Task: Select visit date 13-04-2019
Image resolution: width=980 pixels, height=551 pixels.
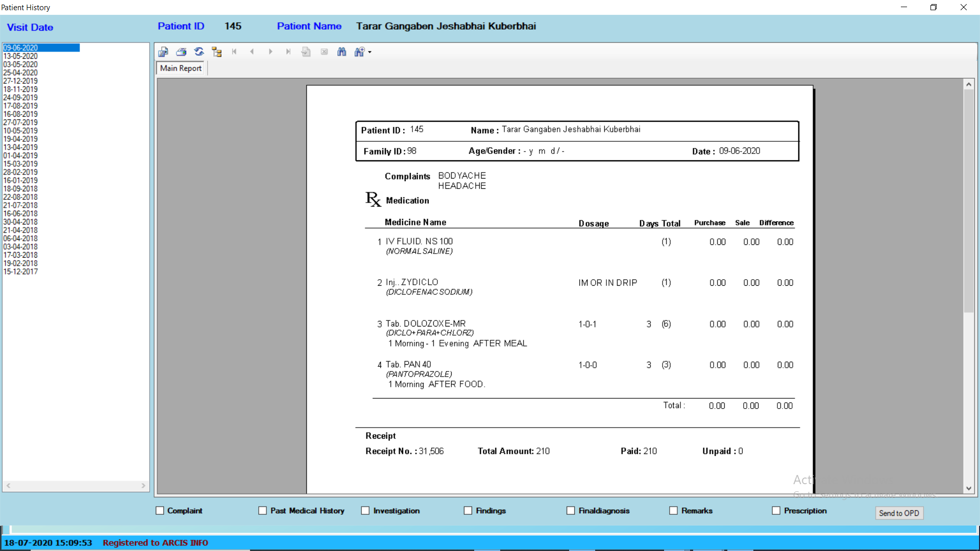Action: [21, 147]
